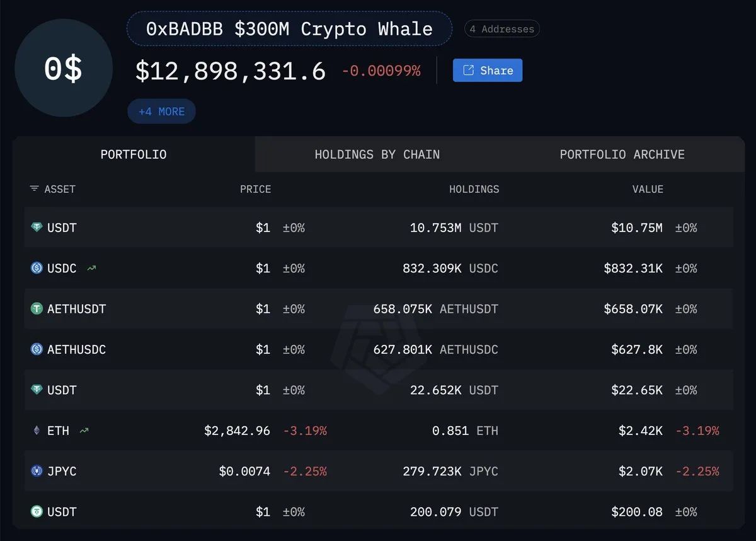Sort by the HOLDINGS column header
This screenshot has height=541, width=756.
tap(474, 189)
